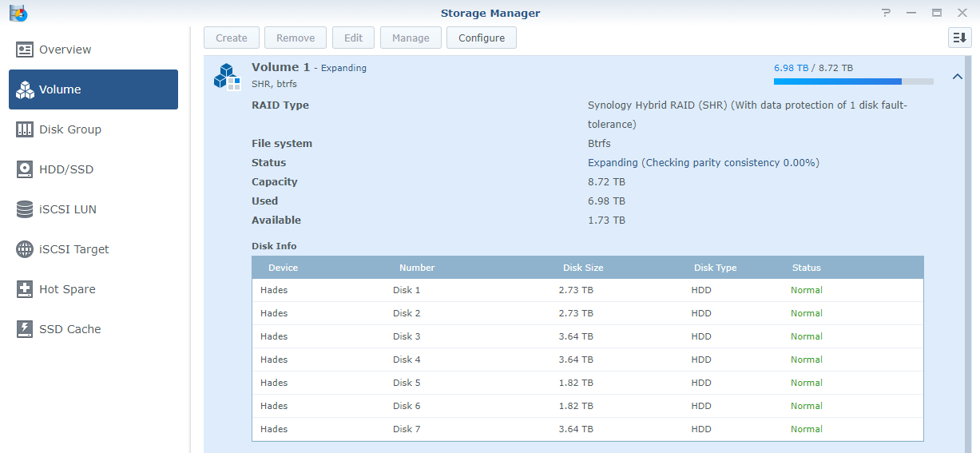The image size is (980, 453).
Task: Click the SSD Cache flash icon
Action: coord(25,329)
